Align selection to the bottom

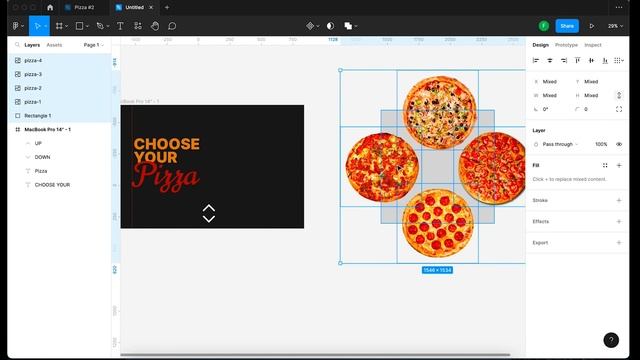605,60
